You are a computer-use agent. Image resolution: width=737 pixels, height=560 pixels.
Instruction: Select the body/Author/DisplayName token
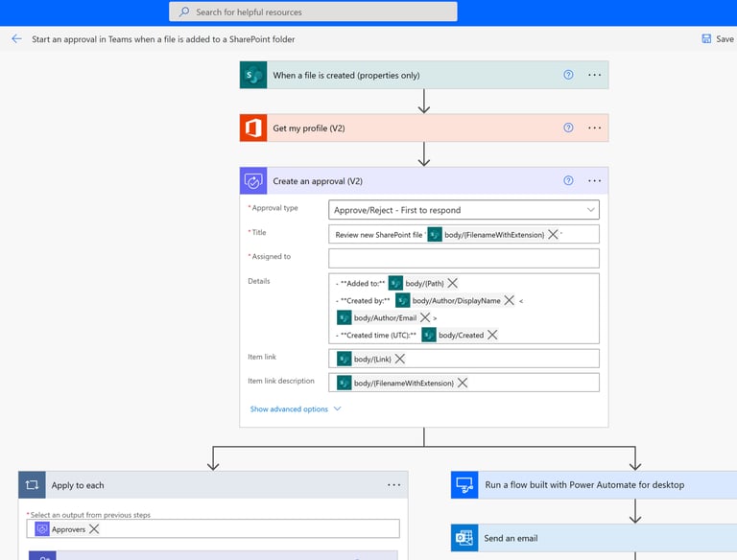click(457, 301)
